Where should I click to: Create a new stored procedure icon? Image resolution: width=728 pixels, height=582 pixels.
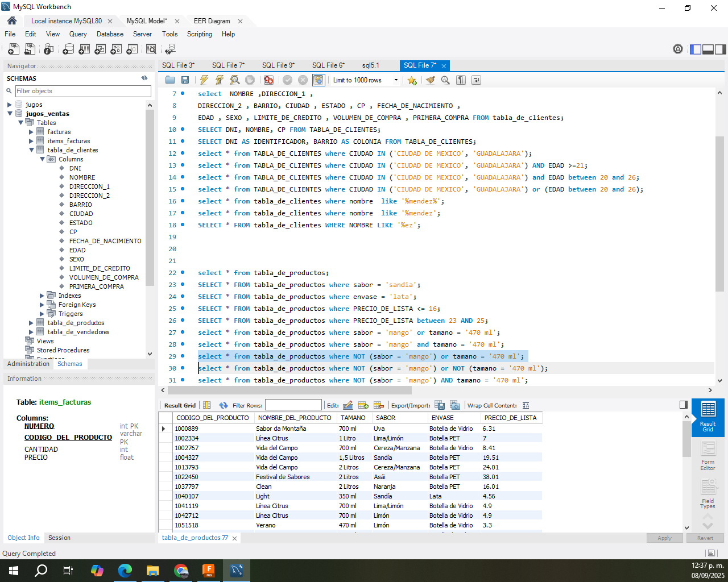[x=116, y=49]
